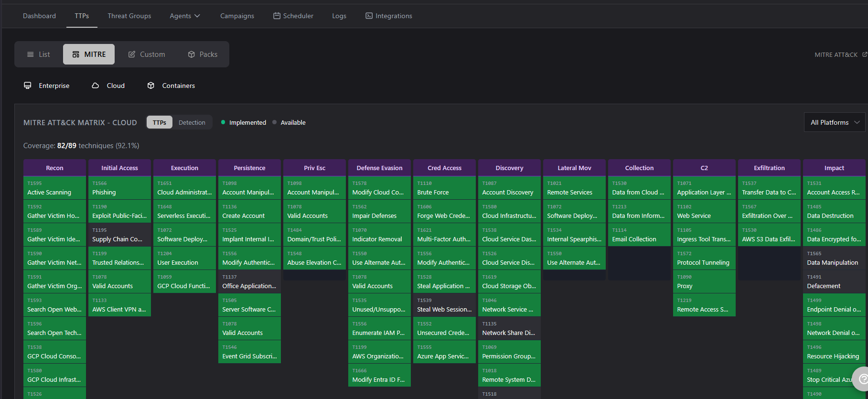Click the external link arrow icon
Image resolution: width=868 pixels, height=399 pixels.
tap(865, 54)
